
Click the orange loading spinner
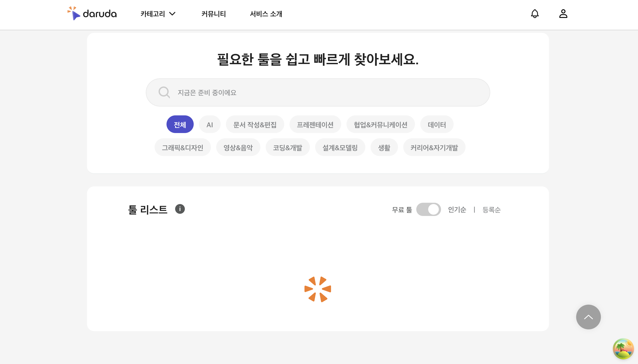pyautogui.click(x=318, y=289)
